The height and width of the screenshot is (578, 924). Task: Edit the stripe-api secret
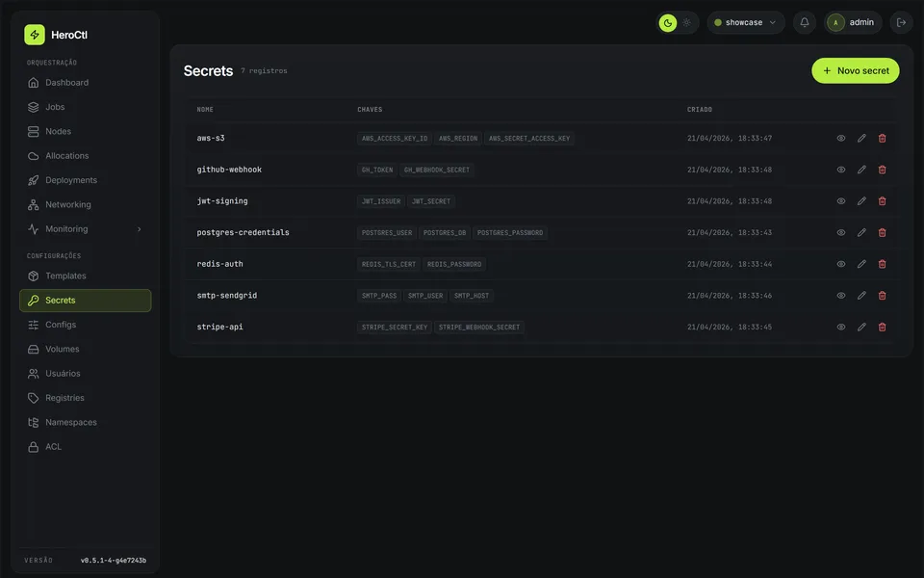click(861, 327)
